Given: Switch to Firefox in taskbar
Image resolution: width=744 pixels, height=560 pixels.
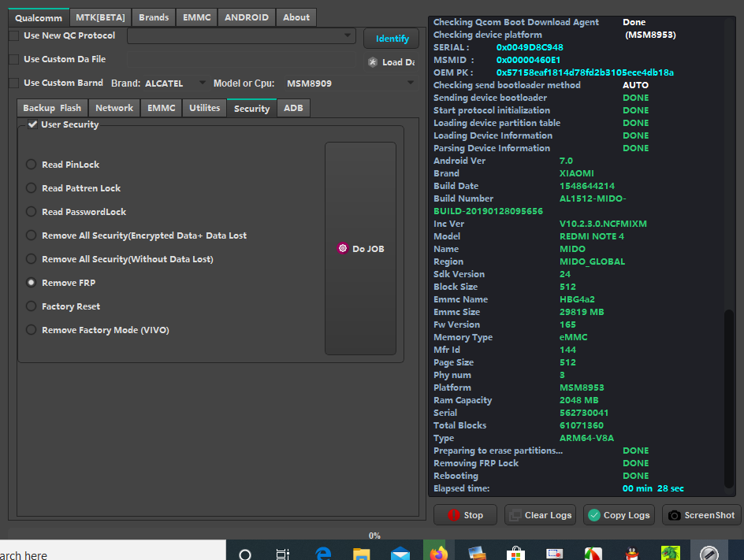Looking at the screenshot, I should click(x=439, y=554).
